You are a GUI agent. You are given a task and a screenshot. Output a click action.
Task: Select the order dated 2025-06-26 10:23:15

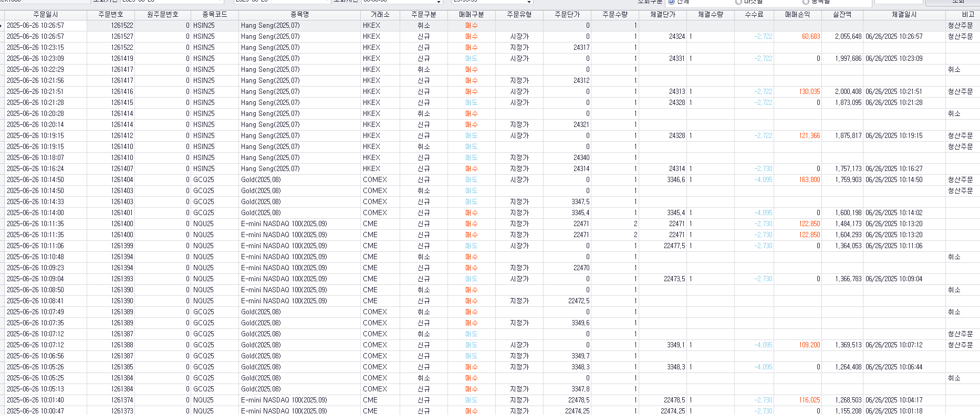tap(36, 48)
